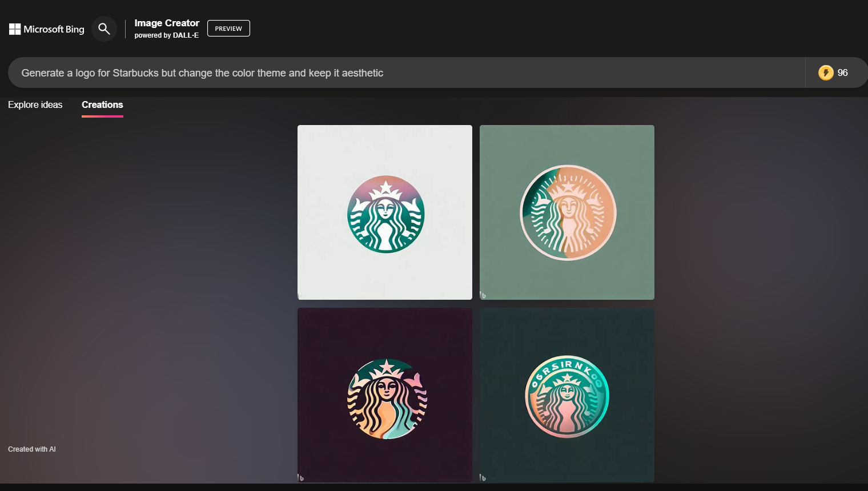Select the Creations tab
The width and height of the screenshot is (868, 491).
coord(102,105)
